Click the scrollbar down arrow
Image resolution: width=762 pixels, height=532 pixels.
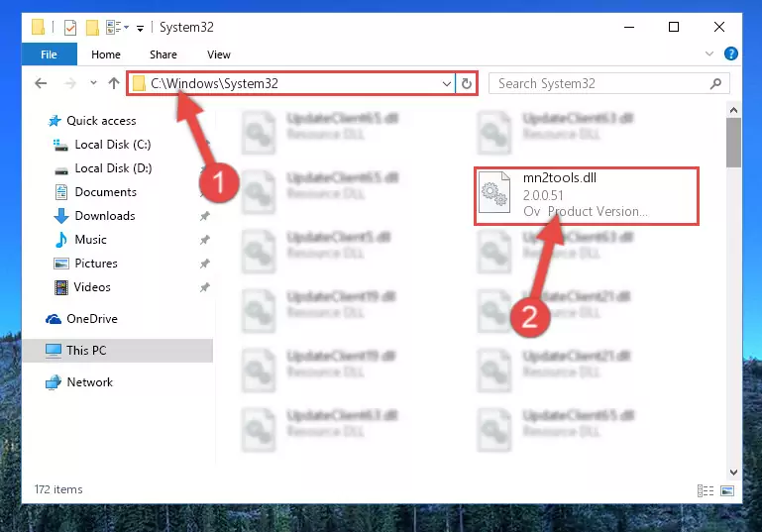(734, 472)
